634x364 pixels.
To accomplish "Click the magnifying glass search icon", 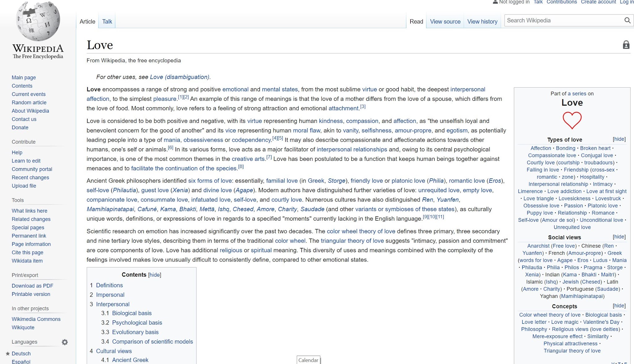I will [x=627, y=20].
